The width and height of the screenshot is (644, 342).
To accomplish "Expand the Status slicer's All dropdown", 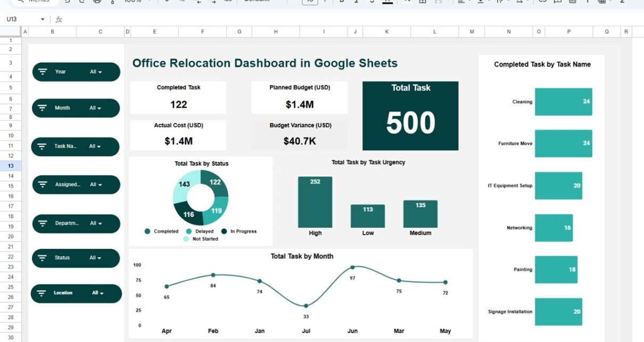I will coord(96,258).
